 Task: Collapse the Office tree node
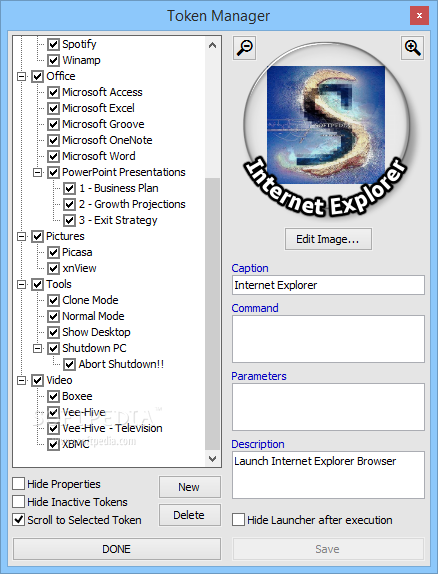22,77
